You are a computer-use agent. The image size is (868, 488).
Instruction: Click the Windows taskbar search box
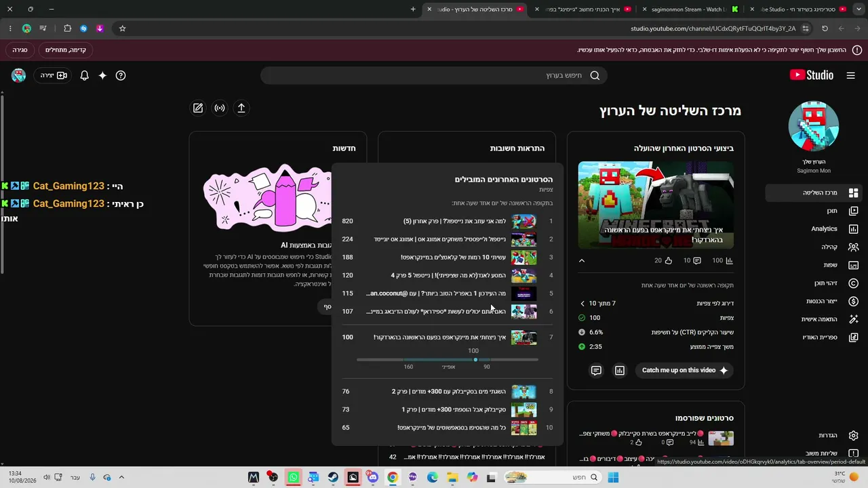pos(553,477)
